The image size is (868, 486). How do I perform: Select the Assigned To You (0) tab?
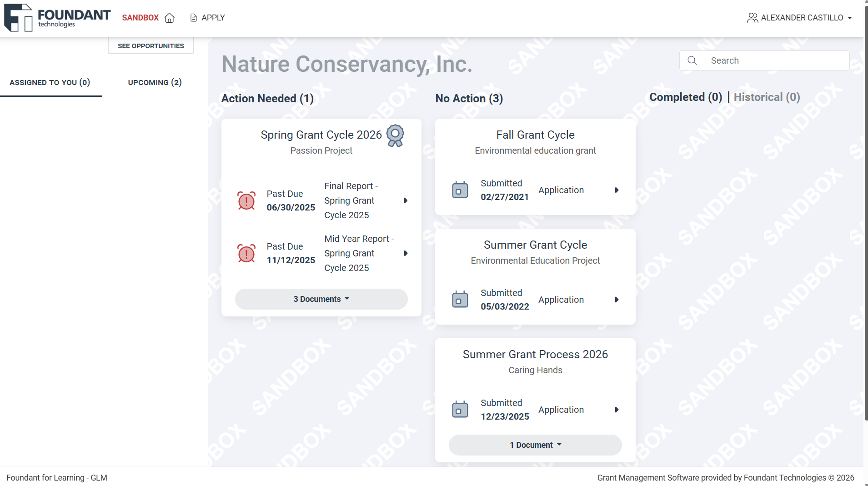point(50,82)
